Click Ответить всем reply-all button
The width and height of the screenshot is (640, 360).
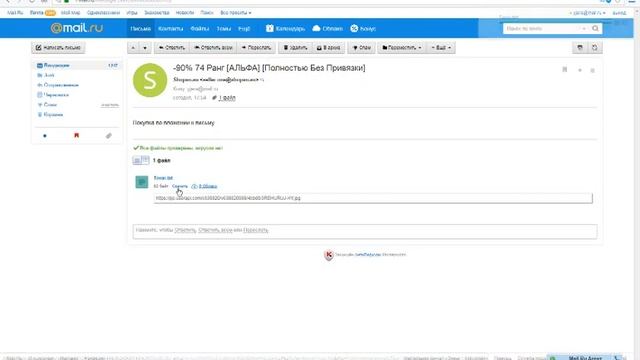[x=213, y=48]
